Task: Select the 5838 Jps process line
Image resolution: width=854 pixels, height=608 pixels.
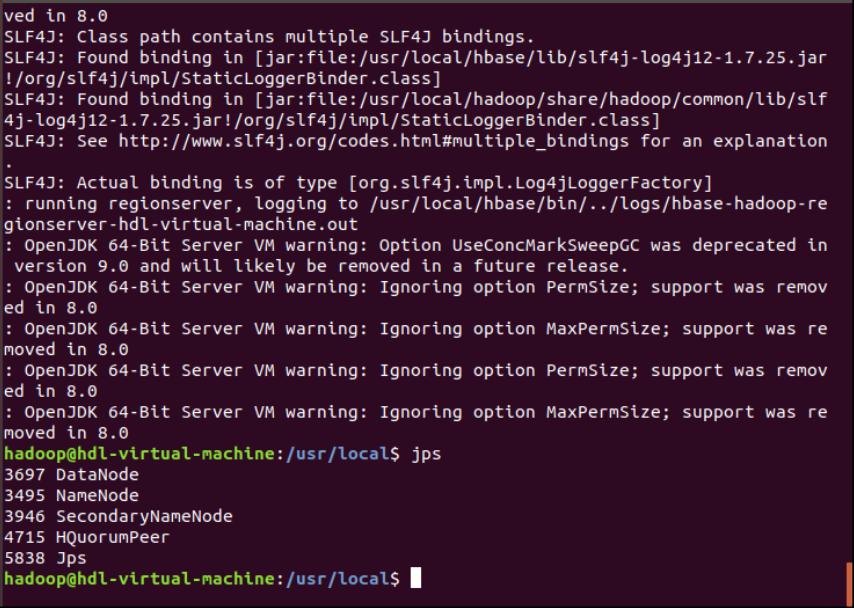Action: click(45, 558)
